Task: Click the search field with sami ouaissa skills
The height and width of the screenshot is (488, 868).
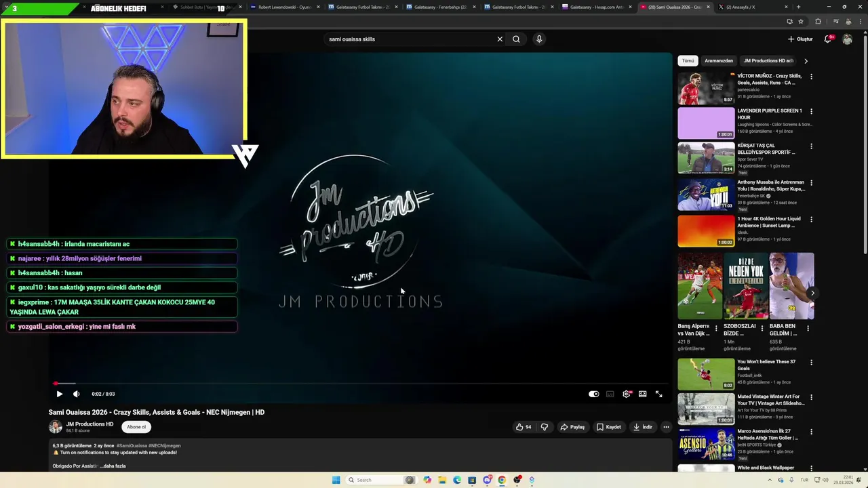Action: (410, 39)
